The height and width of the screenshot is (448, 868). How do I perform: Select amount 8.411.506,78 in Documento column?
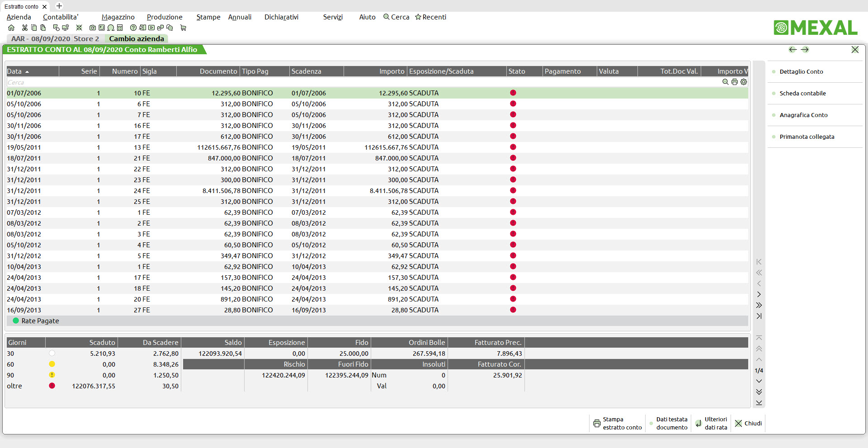[x=222, y=191]
